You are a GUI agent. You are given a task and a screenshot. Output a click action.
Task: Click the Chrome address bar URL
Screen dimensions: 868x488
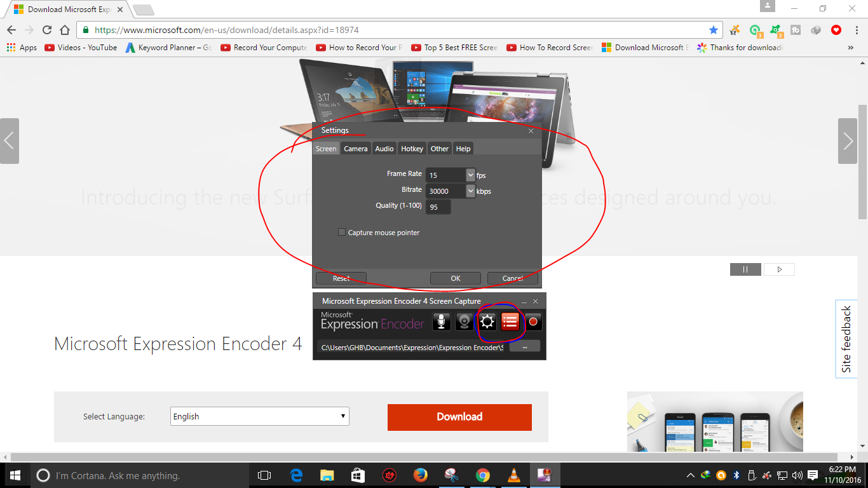227,30
